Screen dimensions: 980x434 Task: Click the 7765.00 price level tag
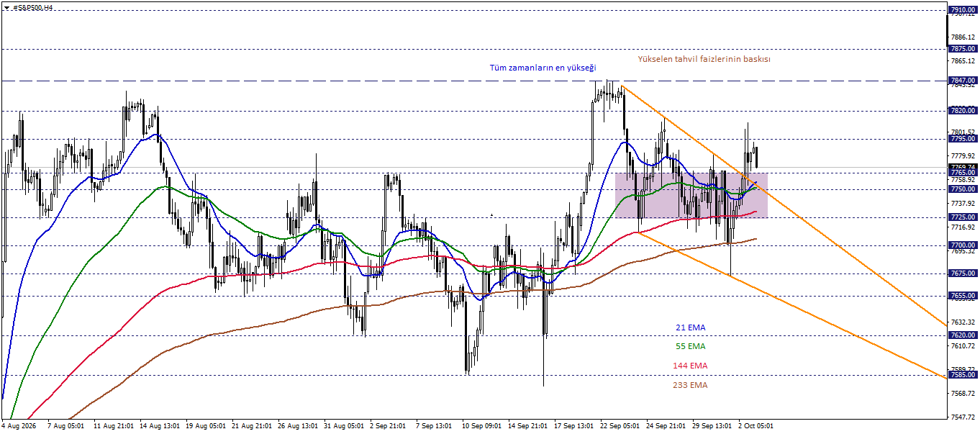pos(963,173)
